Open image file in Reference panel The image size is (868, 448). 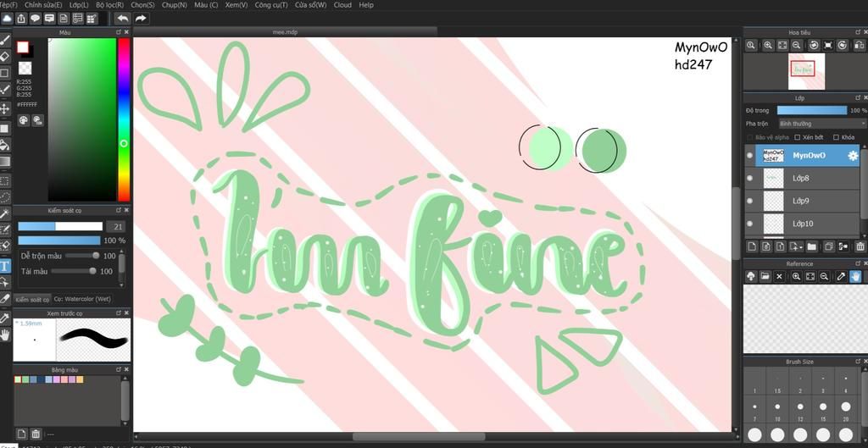(765, 276)
